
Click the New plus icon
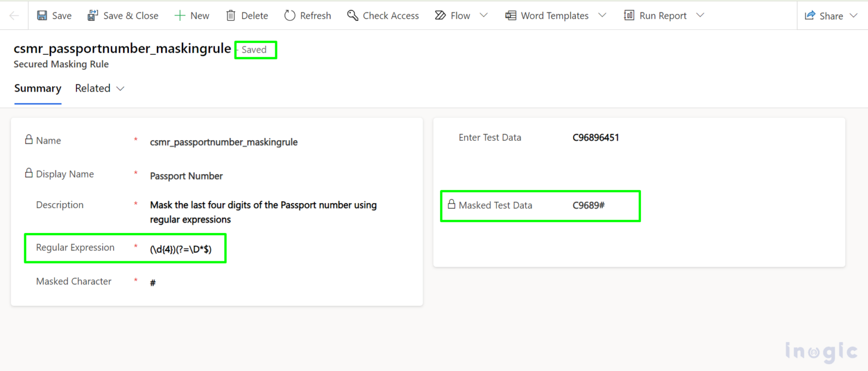pyautogui.click(x=180, y=16)
